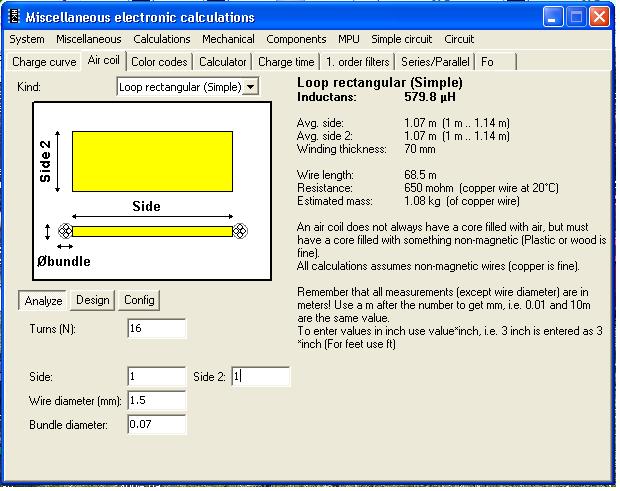Switch to Design mode
620x491 pixels.
(93, 300)
